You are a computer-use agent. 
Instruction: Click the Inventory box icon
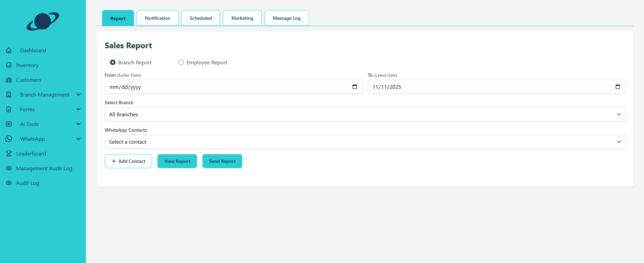9,65
